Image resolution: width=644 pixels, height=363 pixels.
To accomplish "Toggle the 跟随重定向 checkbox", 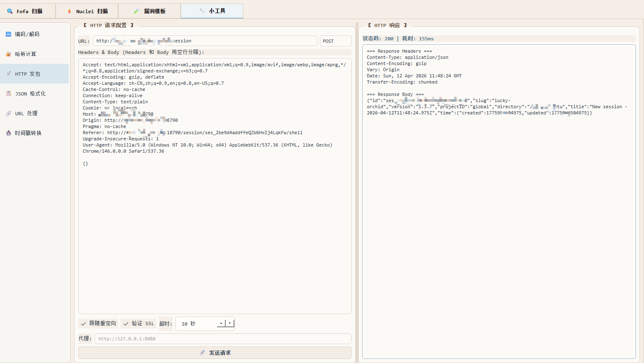I will (84, 323).
